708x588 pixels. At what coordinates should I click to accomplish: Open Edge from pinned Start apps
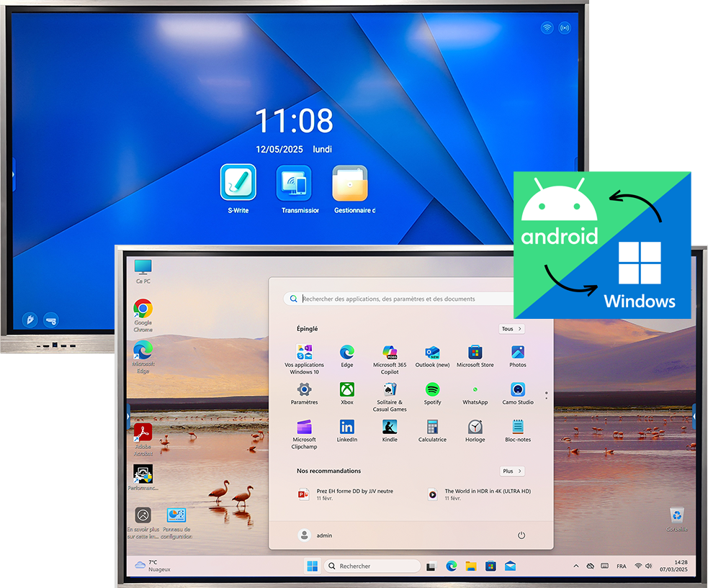coord(346,356)
